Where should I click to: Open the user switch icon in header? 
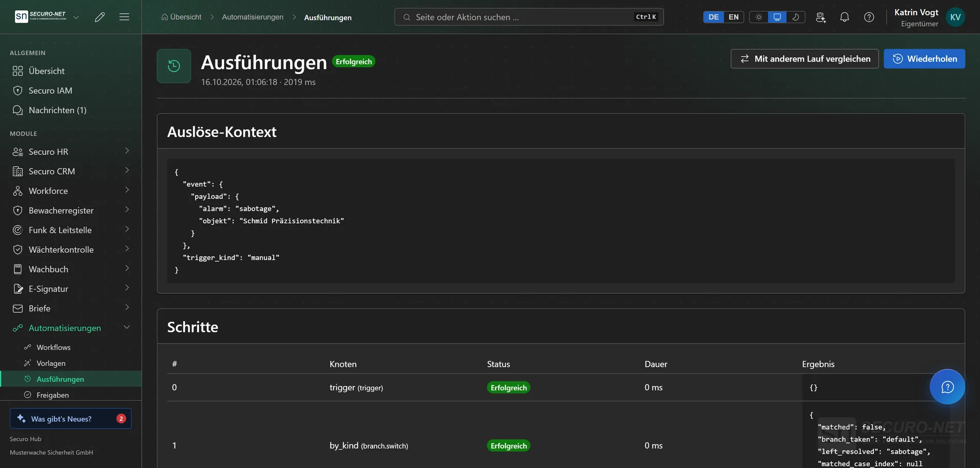(821, 17)
